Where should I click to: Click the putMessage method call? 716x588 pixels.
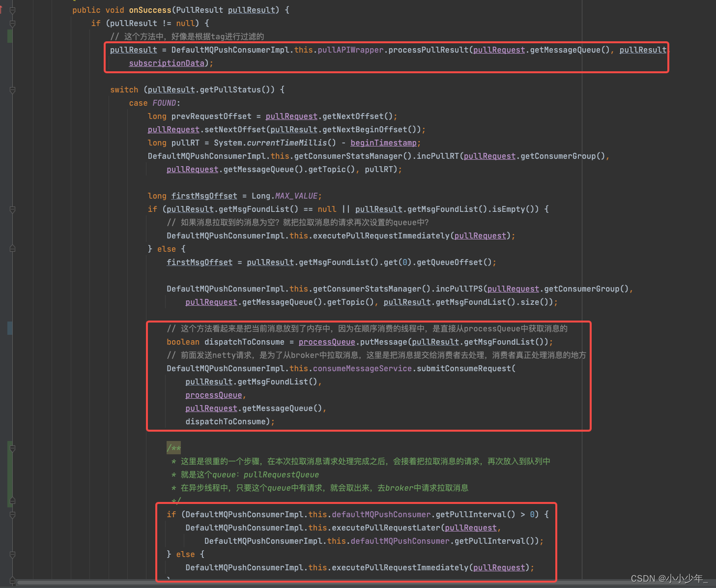(x=383, y=342)
